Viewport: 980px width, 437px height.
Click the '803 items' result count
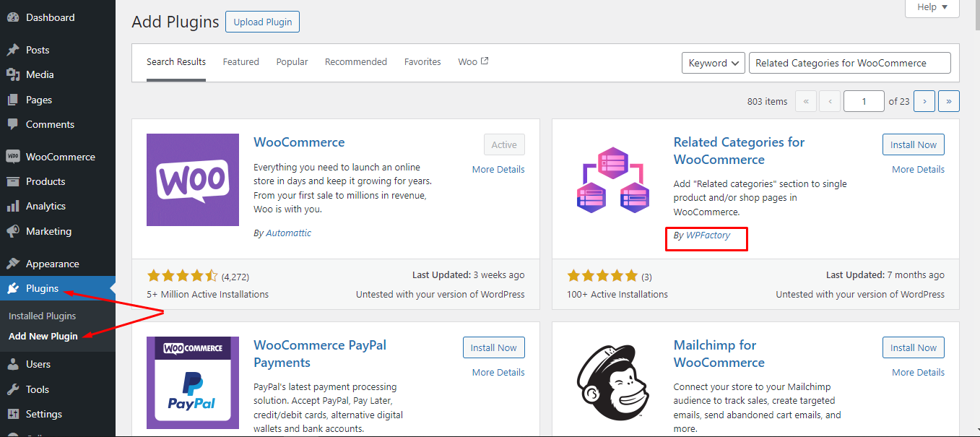767,101
